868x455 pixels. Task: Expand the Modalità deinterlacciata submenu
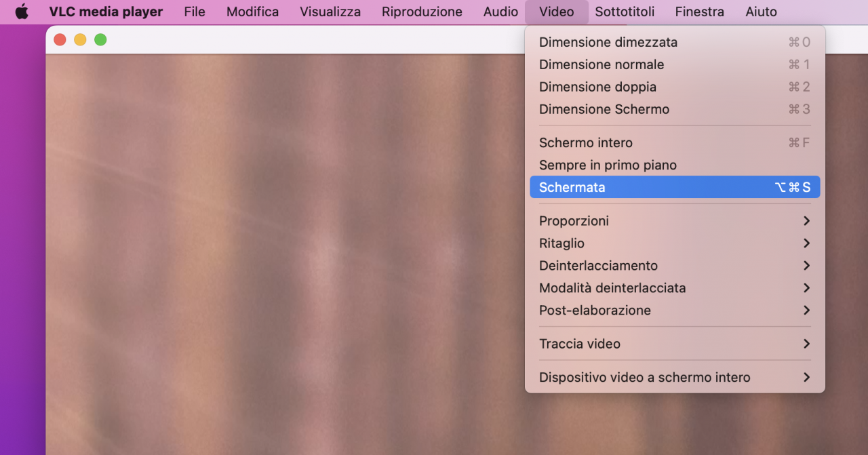(x=675, y=288)
